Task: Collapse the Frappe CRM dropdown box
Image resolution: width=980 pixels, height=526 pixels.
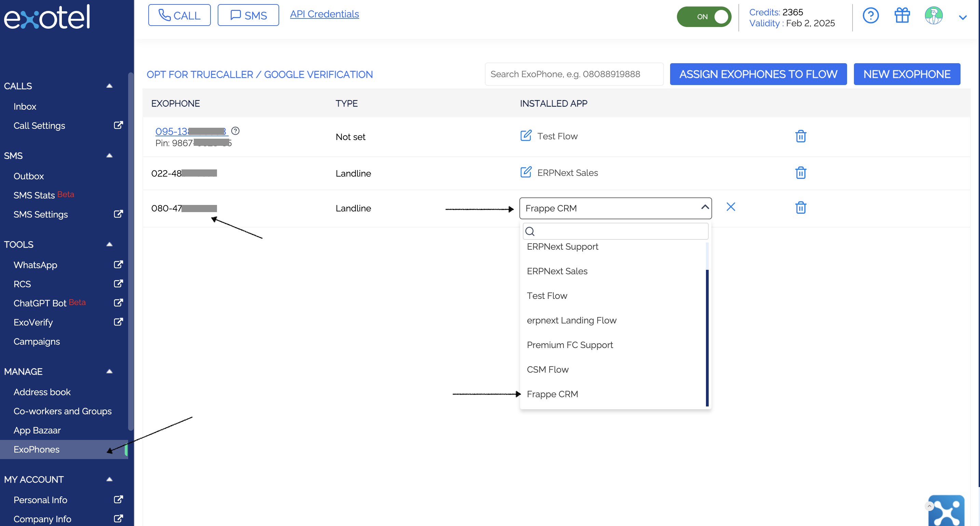Action: (x=705, y=207)
